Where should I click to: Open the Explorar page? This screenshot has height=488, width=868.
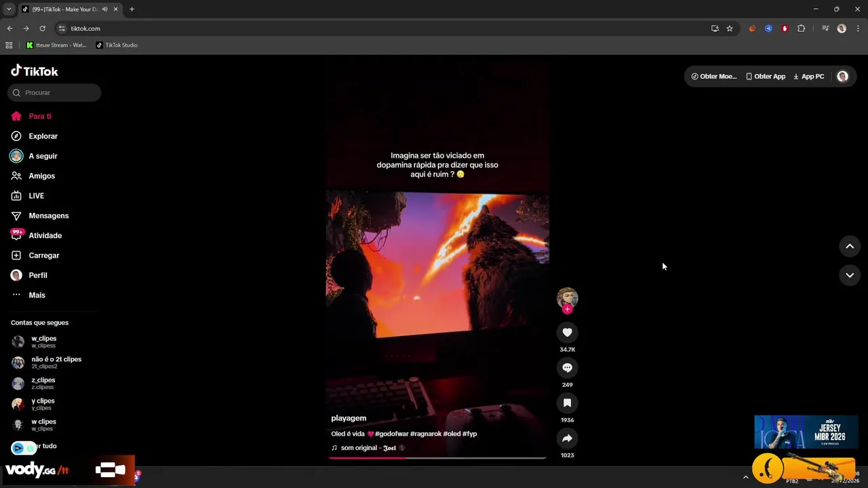[x=34, y=136]
